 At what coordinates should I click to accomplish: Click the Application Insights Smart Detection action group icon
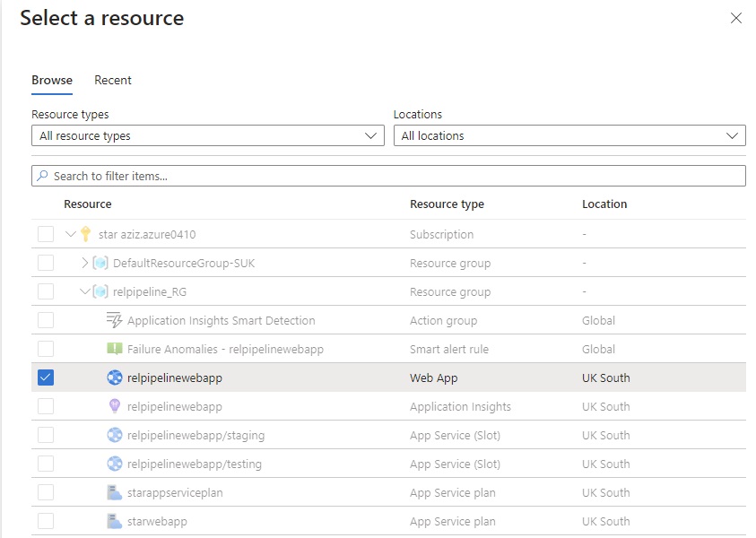pyautogui.click(x=114, y=320)
